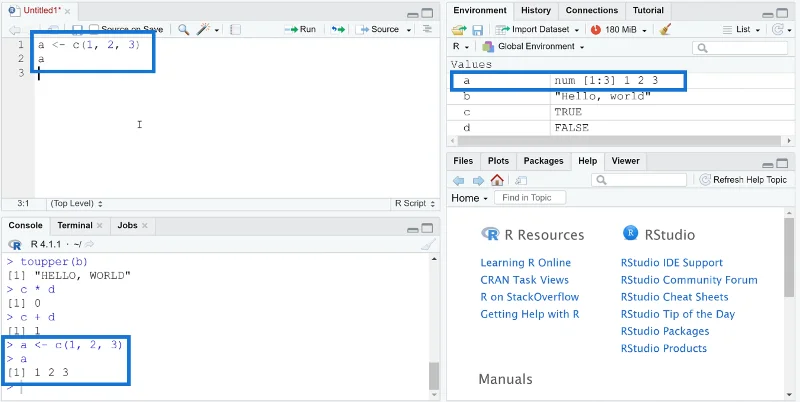Click the memory usage pie icon

point(595,30)
